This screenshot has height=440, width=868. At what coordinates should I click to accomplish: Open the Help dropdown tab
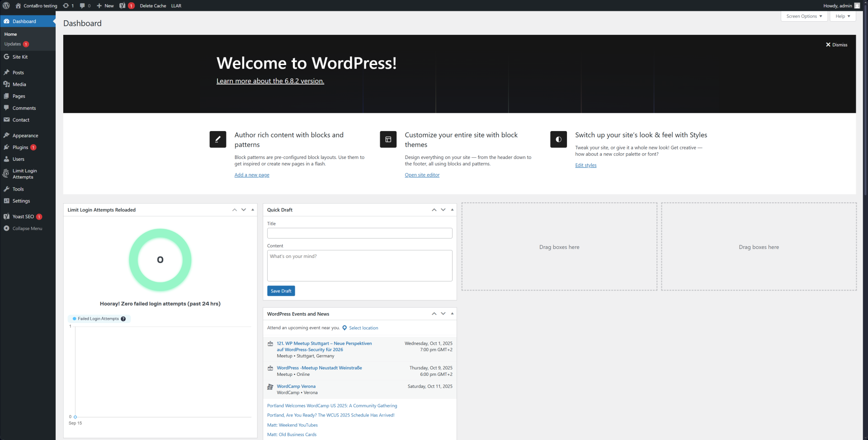(843, 16)
